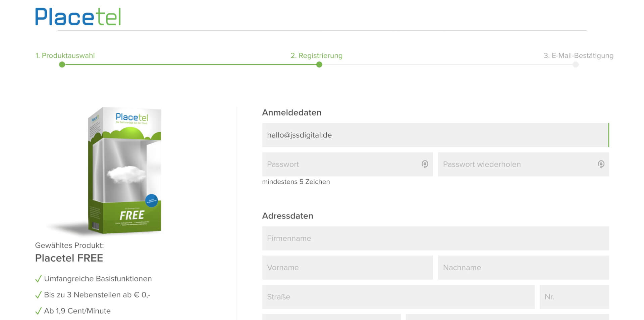Image resolution: width=644 pixels, height=320 pixels.
Task: Click the 'Placetel FREE' product title
Action: pyautogui.click(x=69, y=258)
